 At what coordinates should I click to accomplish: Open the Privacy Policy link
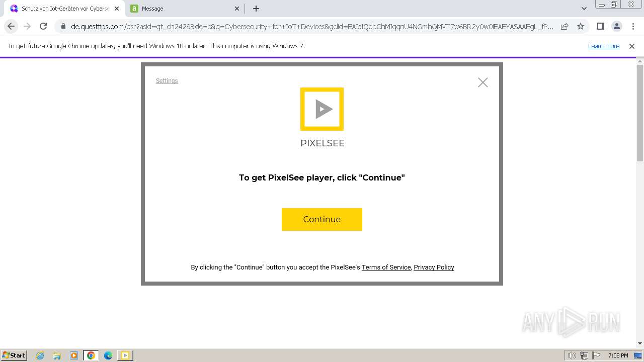pos(434,267)
